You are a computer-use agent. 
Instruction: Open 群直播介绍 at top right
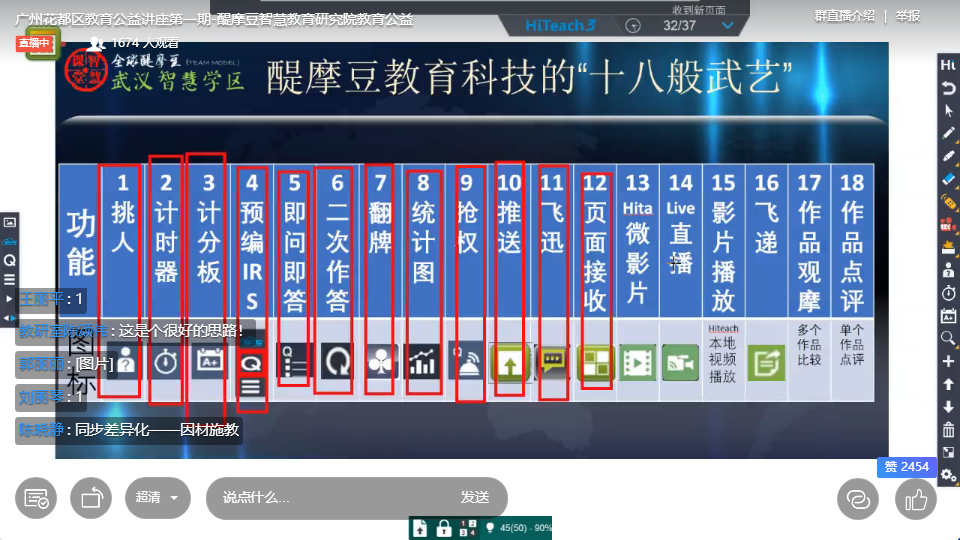pyautogui.click(x=844, y=15)
